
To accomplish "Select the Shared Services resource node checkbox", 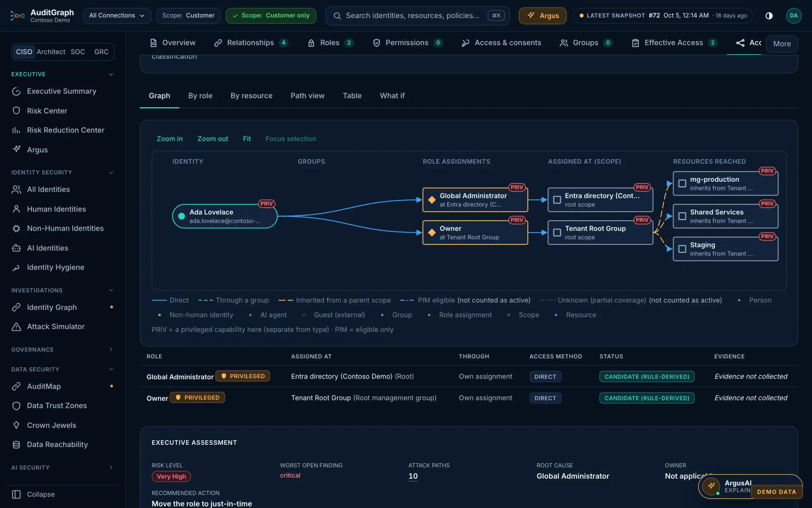I will [x=682, y=216].
